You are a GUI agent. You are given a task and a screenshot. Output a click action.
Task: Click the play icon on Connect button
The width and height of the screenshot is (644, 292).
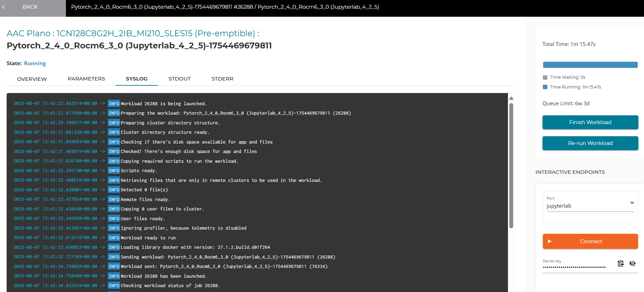click(x=550, y=241)
